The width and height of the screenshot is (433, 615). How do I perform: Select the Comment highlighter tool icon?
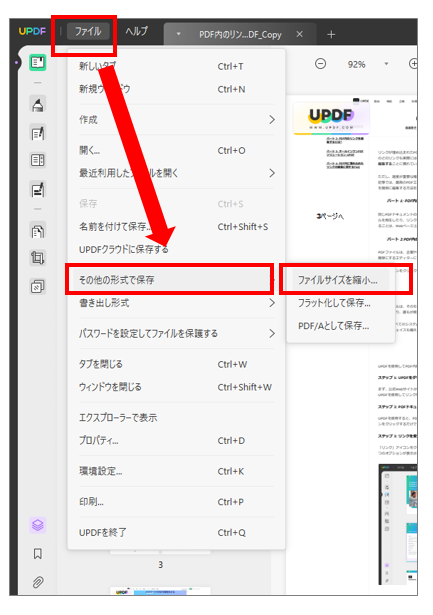[x=38, y=105]
